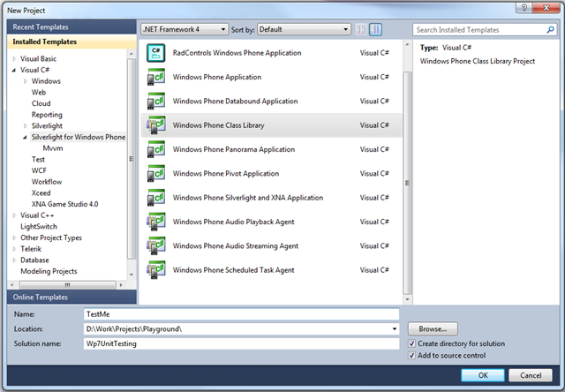Expand the Silverlight tree node
Viewport: 565px width, 392px height.
tap(26, 125)
